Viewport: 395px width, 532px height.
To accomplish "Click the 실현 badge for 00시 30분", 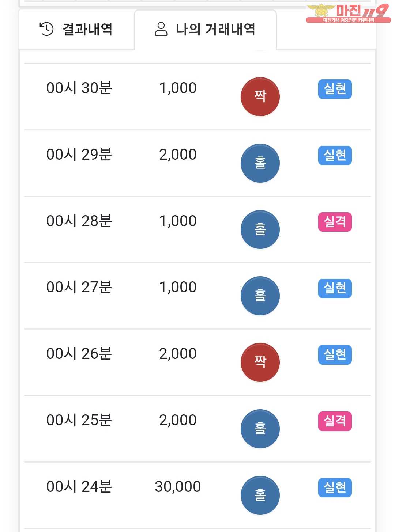I will 335,89.
